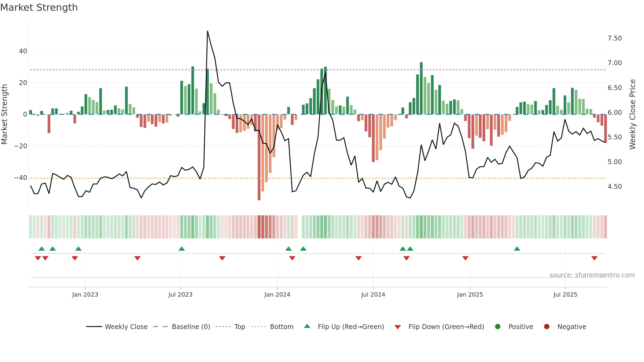Click the 6.00 tick on the price axis

pyautogui.click(x=615, y=112)
